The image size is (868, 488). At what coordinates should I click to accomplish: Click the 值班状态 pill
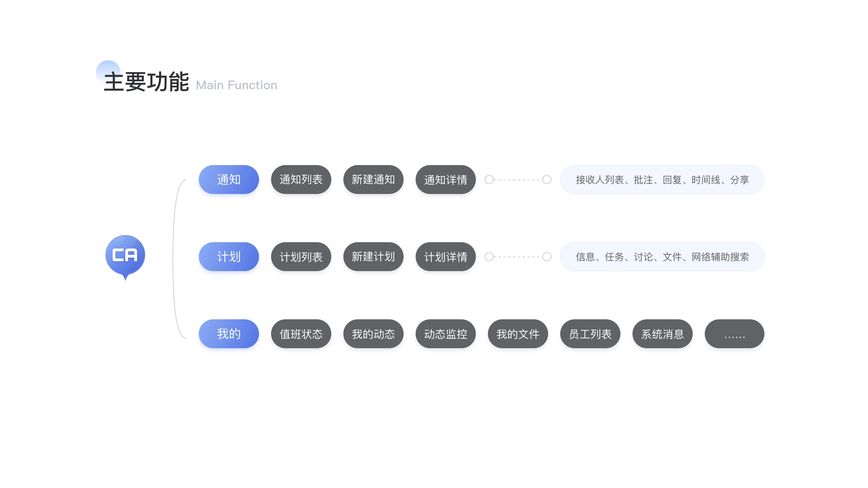click(301, 334)
